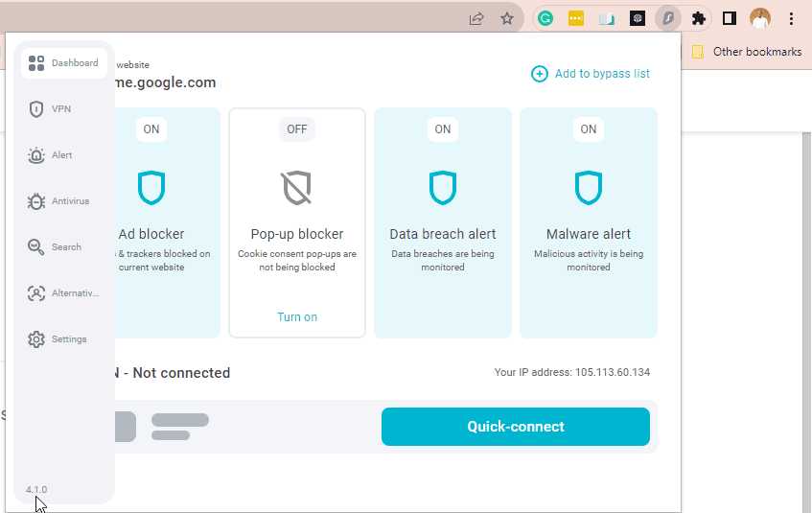Image resolution: width=812 pixels, height=513 pixels.
Task: Click the Data breach alert card title
Action: click(x=443, y=234)
